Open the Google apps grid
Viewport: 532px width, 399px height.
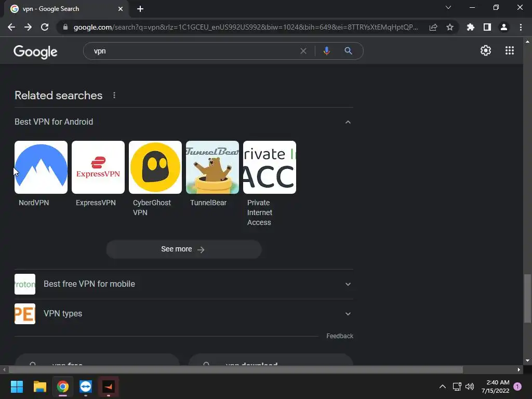509,50
